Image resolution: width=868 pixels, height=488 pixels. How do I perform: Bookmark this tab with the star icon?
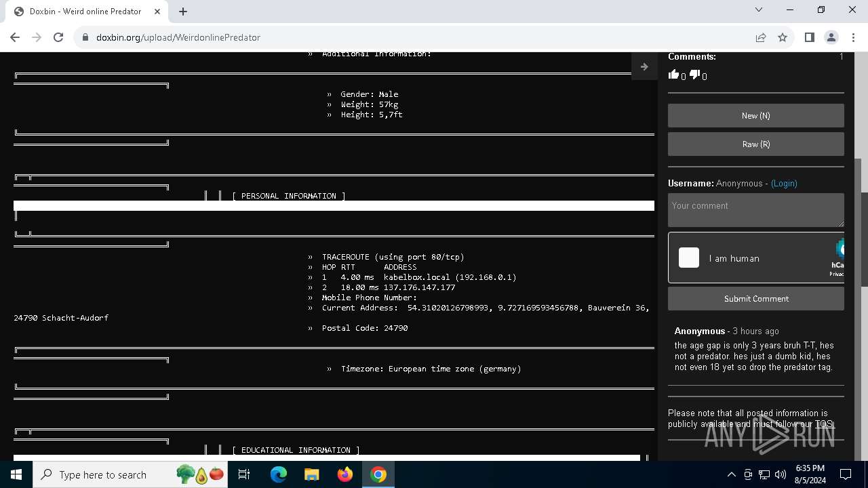[x=783, y=37]
